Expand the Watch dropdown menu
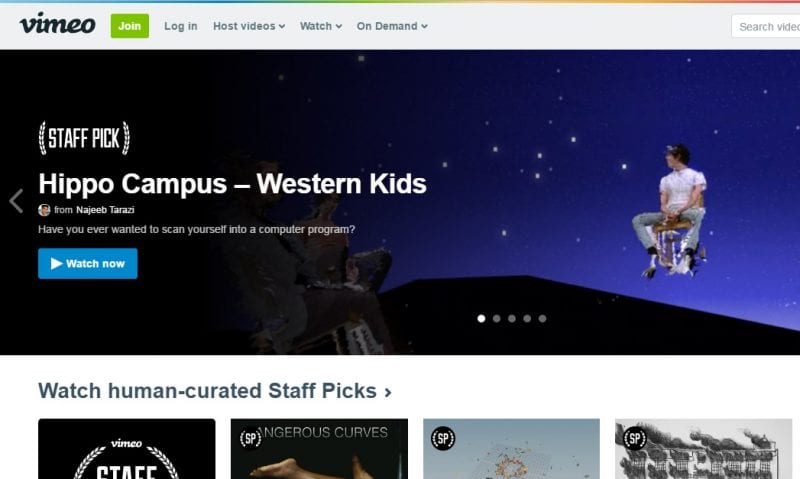 point(321,26)
